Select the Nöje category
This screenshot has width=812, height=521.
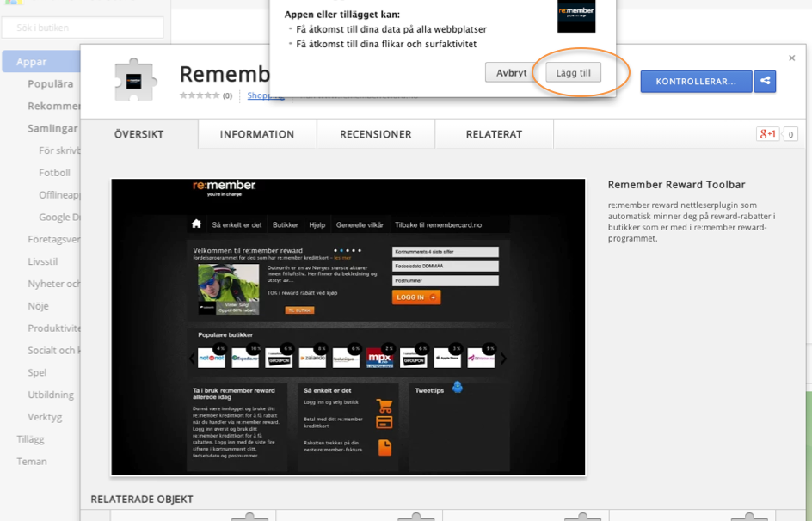[38, 306]
